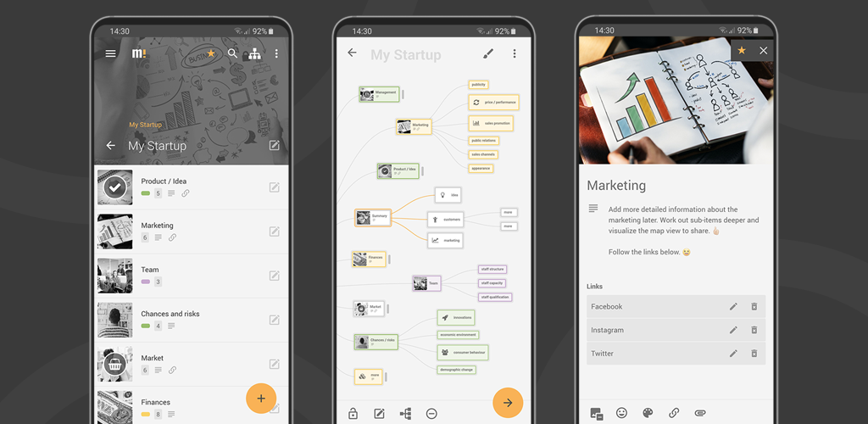Expand collapsed bar next to Finances node
The image size is (868, 424).
pyautogui.click(x=390, y=259)
